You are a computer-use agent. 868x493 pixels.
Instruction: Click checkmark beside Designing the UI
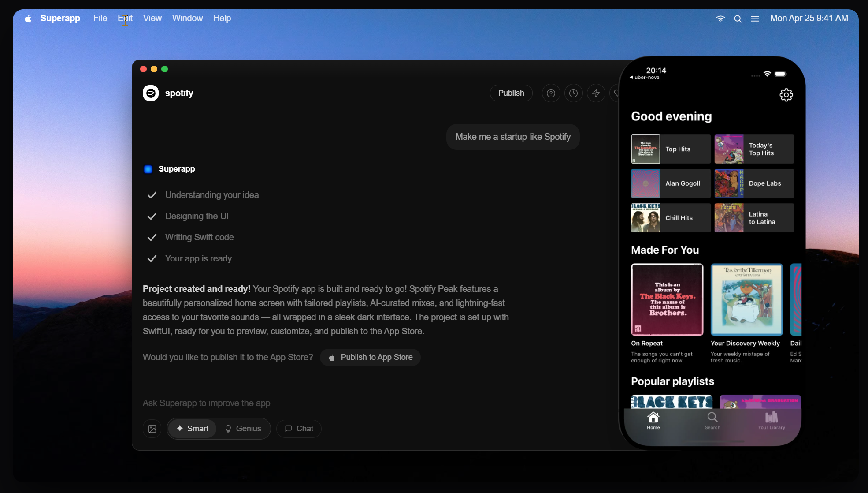[x=152, y=216]
